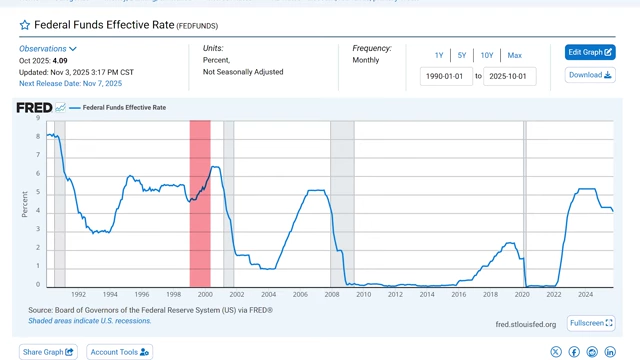Open the Account Tools menu
This screenshot has width=640, height=360.
[x=120, y=352]
